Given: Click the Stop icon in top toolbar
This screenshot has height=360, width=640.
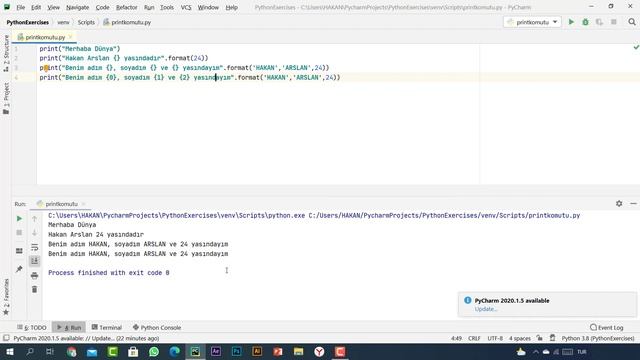Looking at the screenshot, I should 613,22.
